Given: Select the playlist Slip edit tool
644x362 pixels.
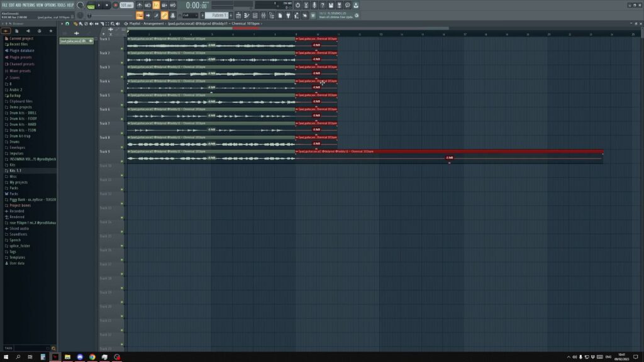Looking at the screenshot, I should (x=96, y=23).
